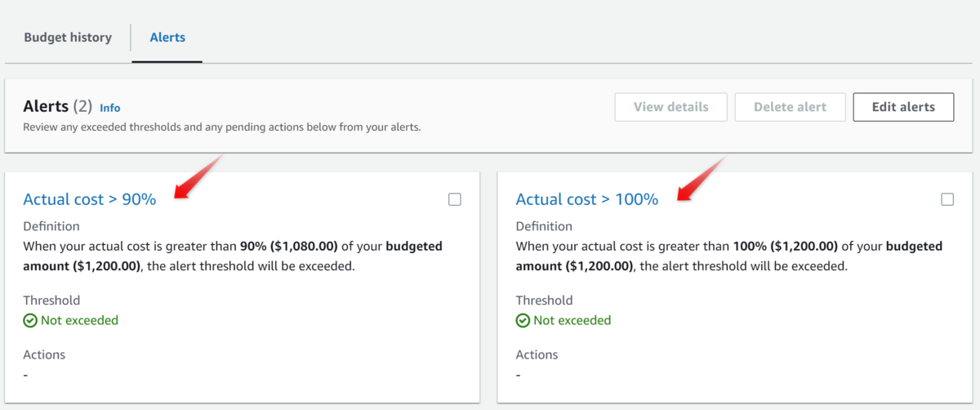This screenshot has height=410, width=980.
Task: Click the View details button
Action: (x=670, y=107)
